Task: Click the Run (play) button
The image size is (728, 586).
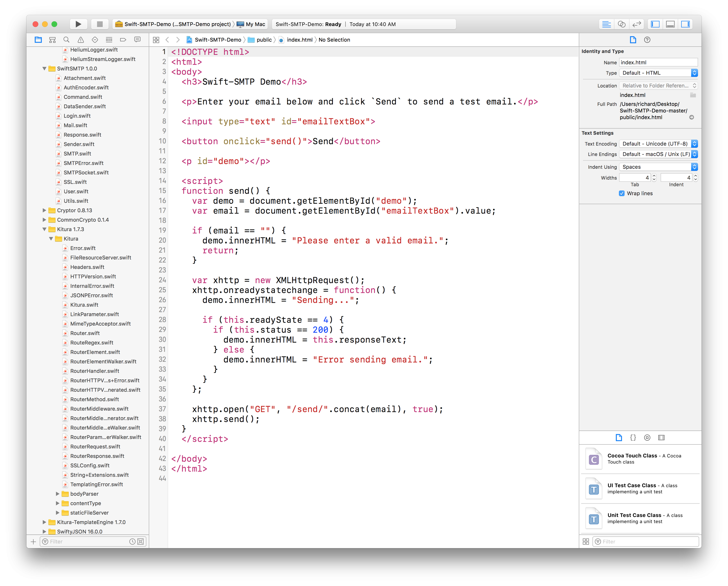Action: [x=78, y=24]
